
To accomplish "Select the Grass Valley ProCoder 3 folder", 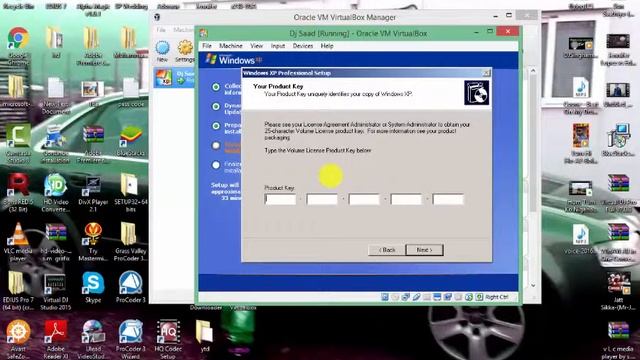I will [x=131, y=242].
